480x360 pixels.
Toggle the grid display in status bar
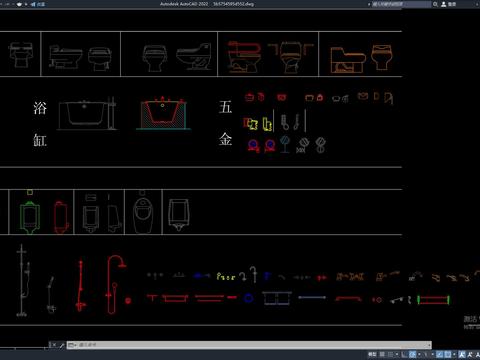point(382,354)
